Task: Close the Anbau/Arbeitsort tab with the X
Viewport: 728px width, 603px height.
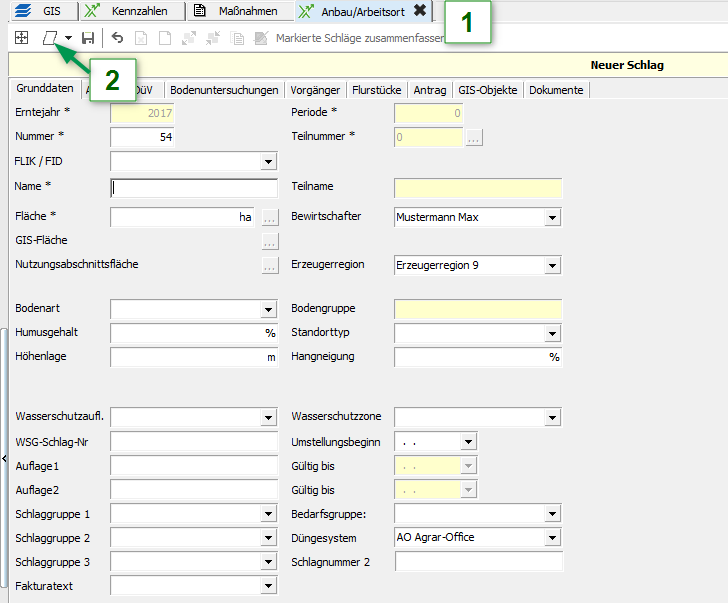Action: pos(420,11)
